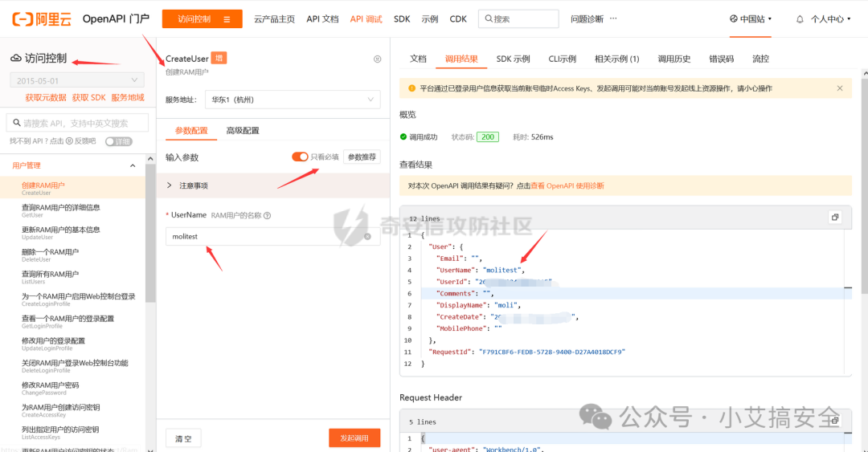Clear the UserName field with the x icon
The width and height of the screenshot is (868, 452).
coord(367,236)
